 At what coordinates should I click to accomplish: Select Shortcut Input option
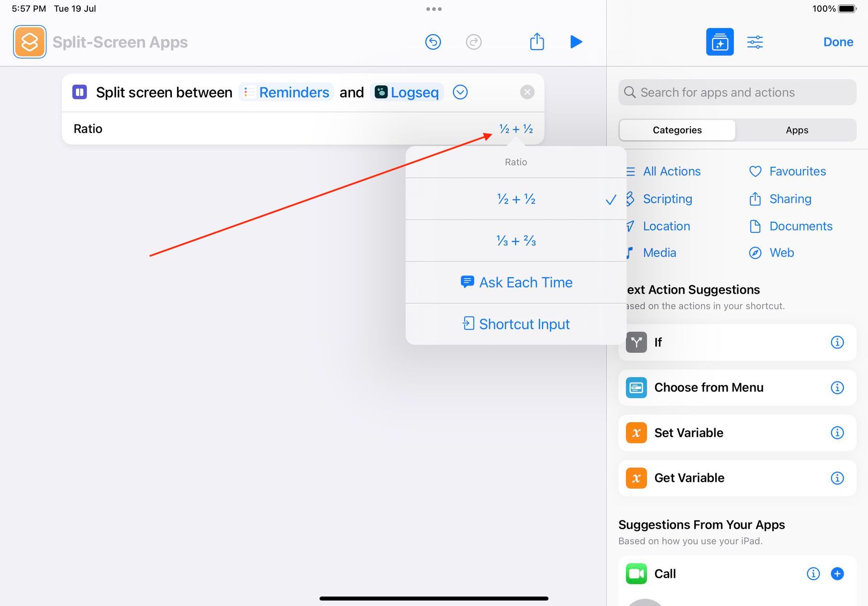coord(516,324)
